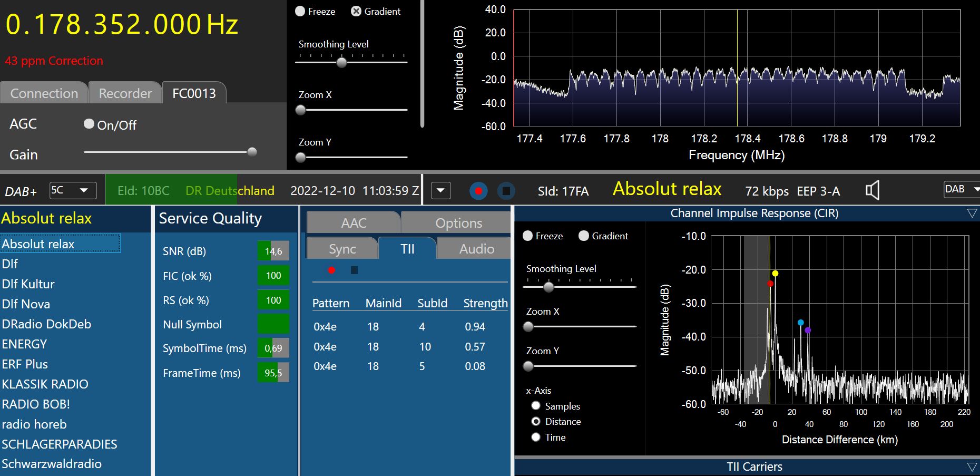The height and width of the screenshot is (476, 980).
Task: Enable Freeze for the spectrum plot
Action: click(x=300, y=11)
